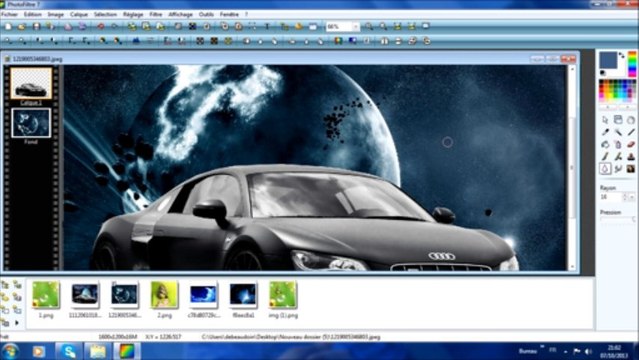This screenshot has width=639, height=360.
Task: Select the Art brush portrait tool
Action: pyautogui.click(x=631, y=169)
